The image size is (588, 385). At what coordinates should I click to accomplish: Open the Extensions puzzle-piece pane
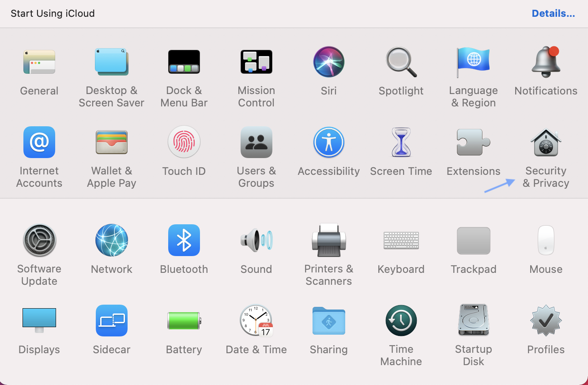tap(474, 142)
